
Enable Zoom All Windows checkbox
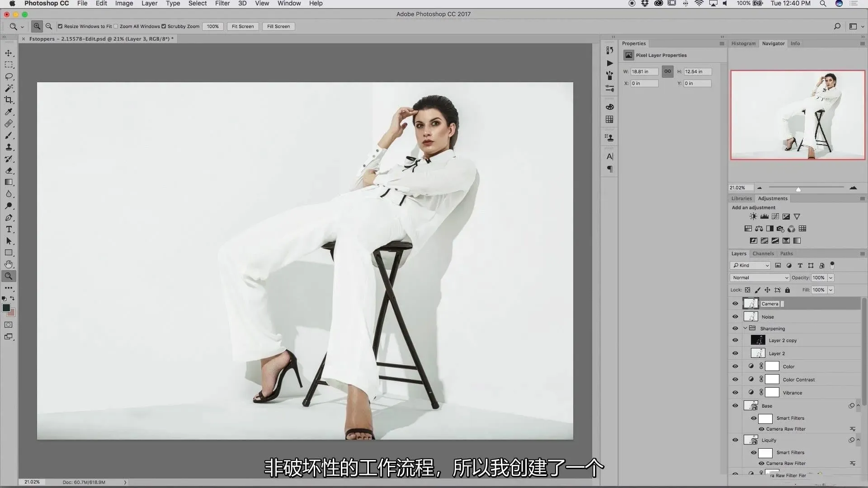pos(116,26)
